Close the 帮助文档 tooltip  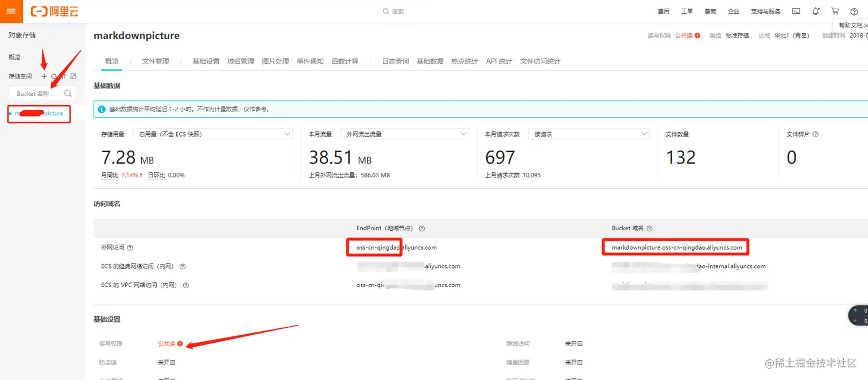[x=865, y=25]
